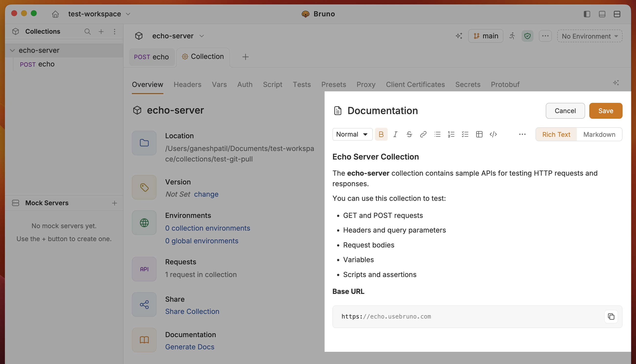
Task: Open the Headers tab
Action: (187, 85)
